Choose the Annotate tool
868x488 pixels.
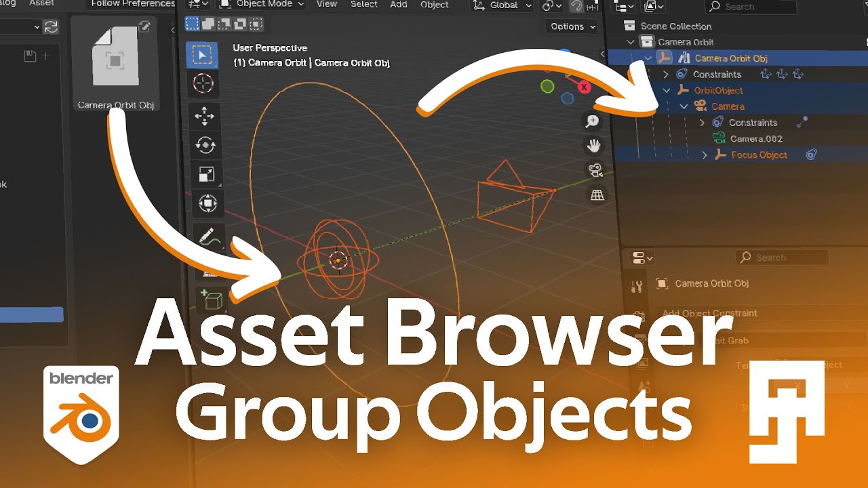tap(208, 238)
